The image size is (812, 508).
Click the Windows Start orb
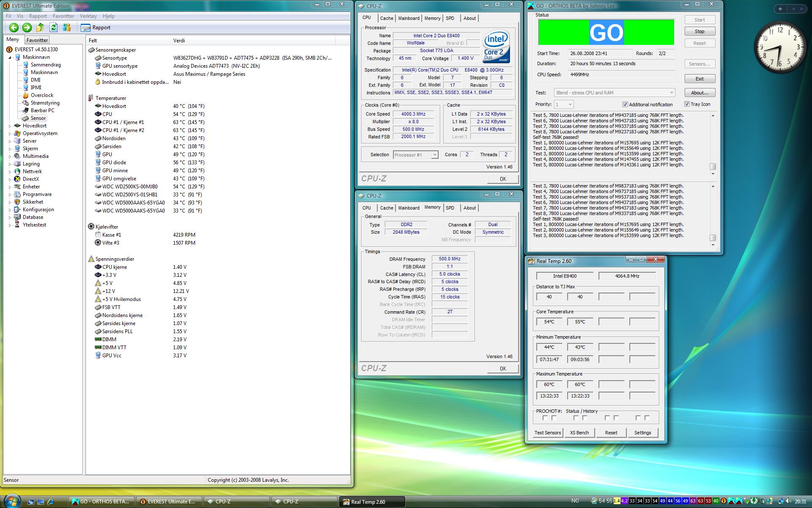(x=13, y=501)
